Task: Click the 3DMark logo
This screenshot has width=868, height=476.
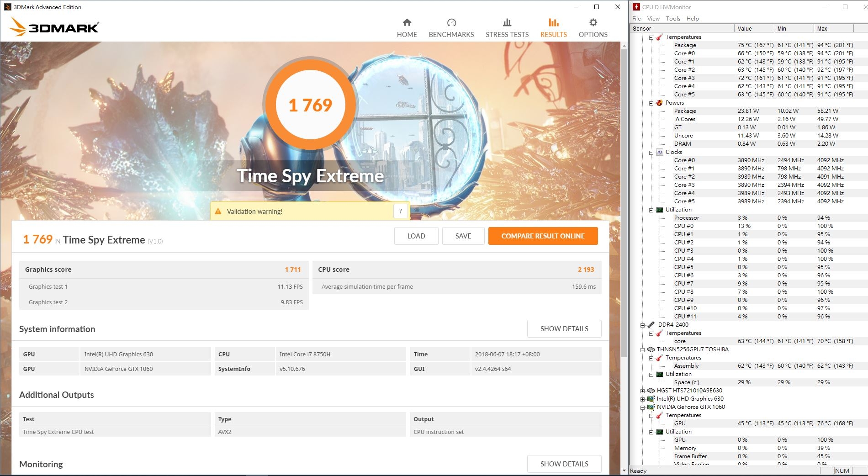Action: click(54, 26)
